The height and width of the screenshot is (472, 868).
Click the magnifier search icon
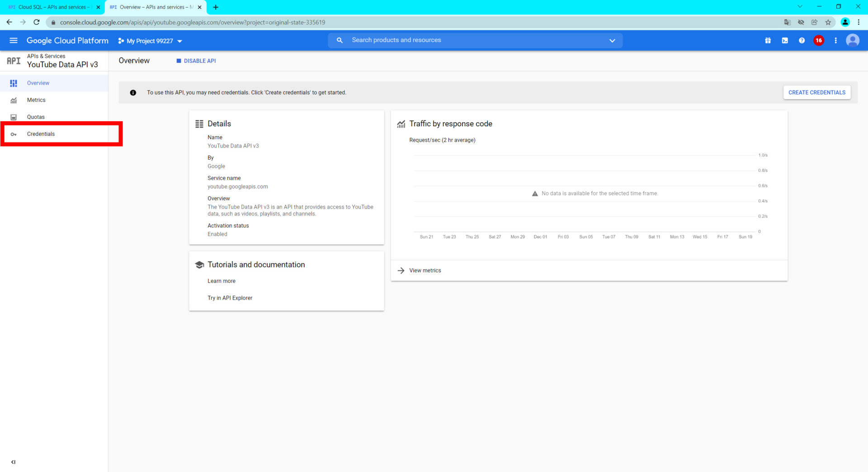[x=340, y=40]
